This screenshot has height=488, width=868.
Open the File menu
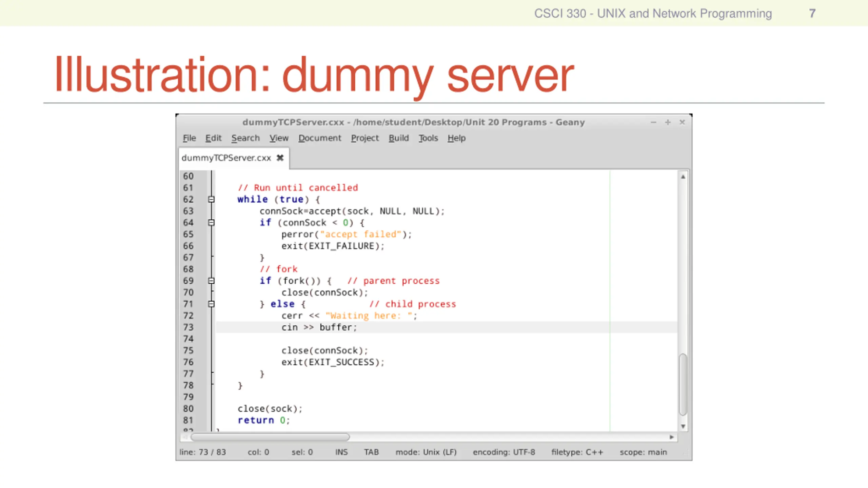coord(189,138)
